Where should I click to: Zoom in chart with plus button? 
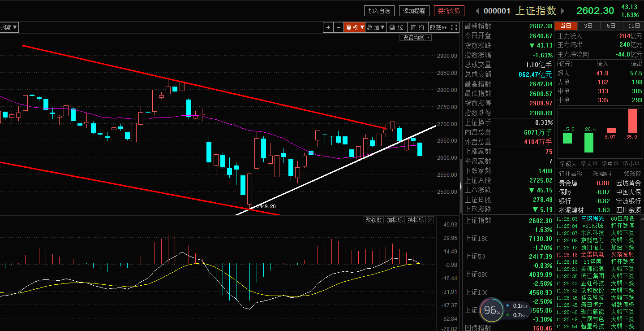point(328,27)
